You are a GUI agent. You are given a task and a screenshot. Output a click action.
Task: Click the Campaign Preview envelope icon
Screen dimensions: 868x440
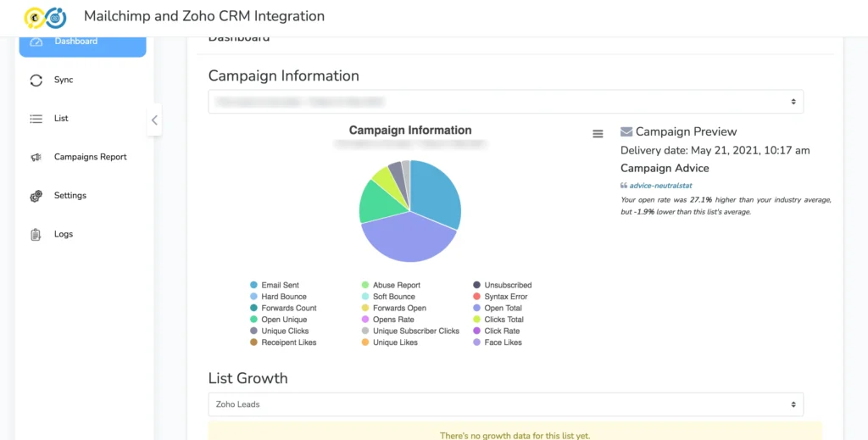pyautogui.click(x=626, y=131)
